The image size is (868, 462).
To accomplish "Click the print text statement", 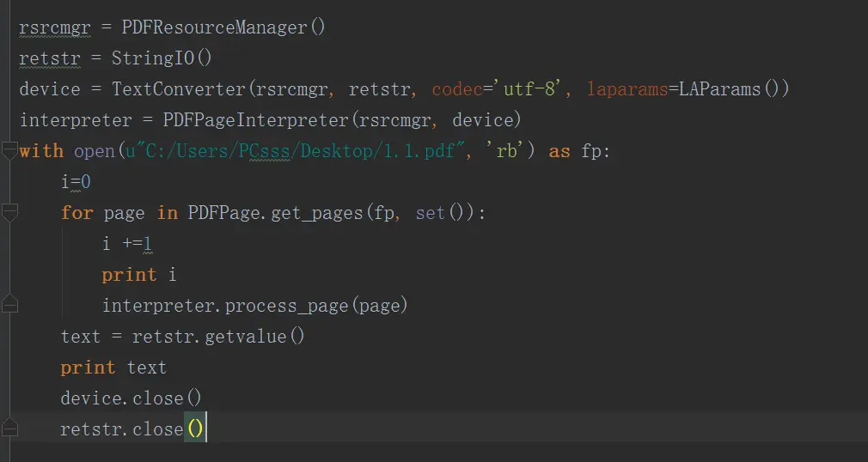I will point(113,368).
